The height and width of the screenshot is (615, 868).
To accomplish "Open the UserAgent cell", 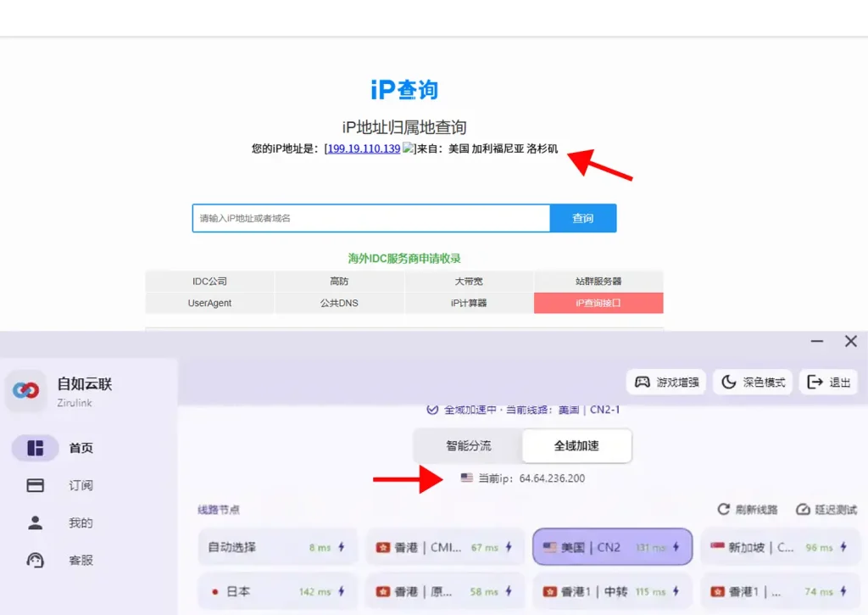I will pos(210,303).
